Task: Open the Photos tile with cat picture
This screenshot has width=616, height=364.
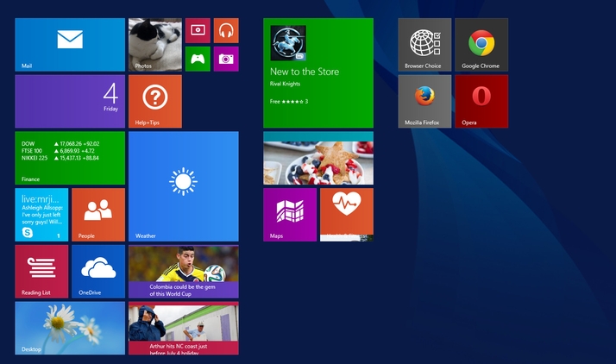Action: click(x=155, y=45)
